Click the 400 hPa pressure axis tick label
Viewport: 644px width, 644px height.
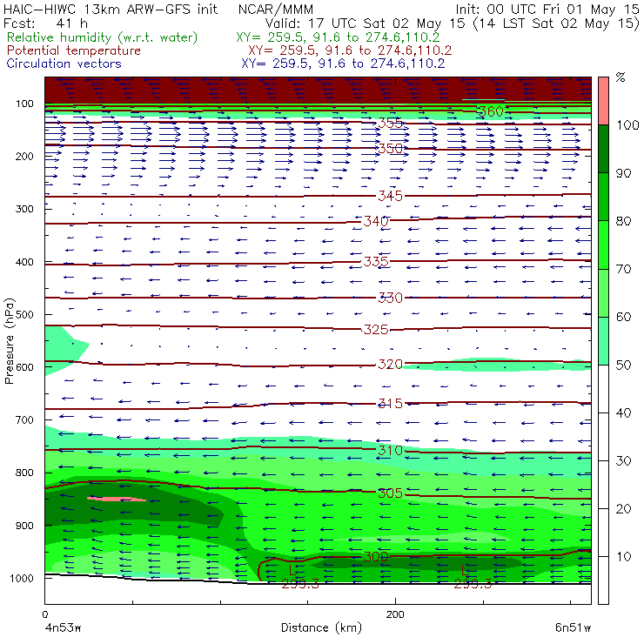(24, 262)
